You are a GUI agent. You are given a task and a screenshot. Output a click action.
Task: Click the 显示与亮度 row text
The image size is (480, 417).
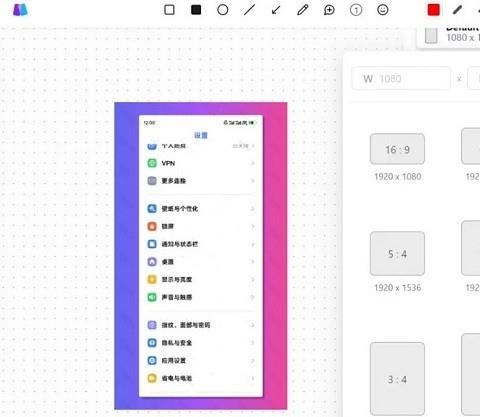click(177, 279)
